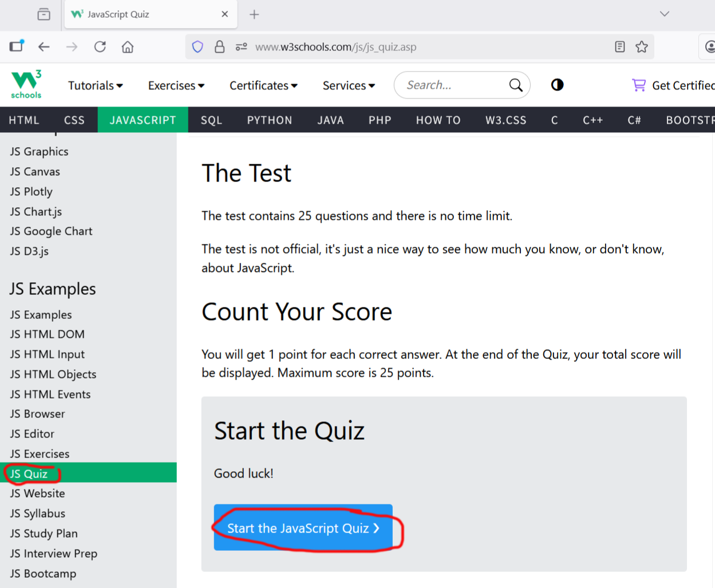
Task: Open the C topic tab
Action: pos(554,120)
